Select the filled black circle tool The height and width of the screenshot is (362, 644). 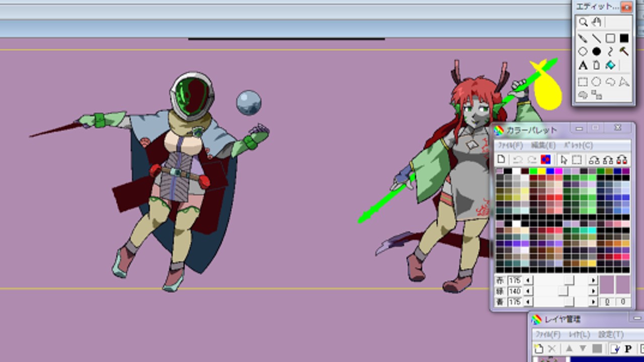(597, 51)
